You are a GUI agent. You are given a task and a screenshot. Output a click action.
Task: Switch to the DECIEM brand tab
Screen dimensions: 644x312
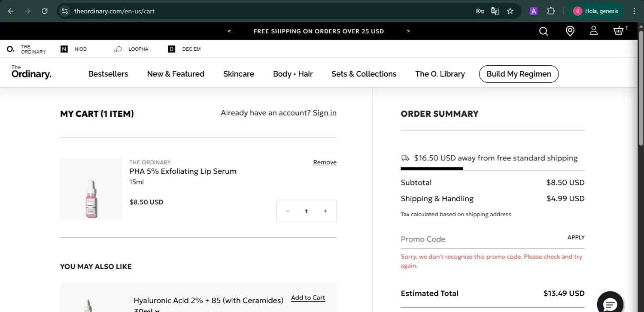pos(185,49)
